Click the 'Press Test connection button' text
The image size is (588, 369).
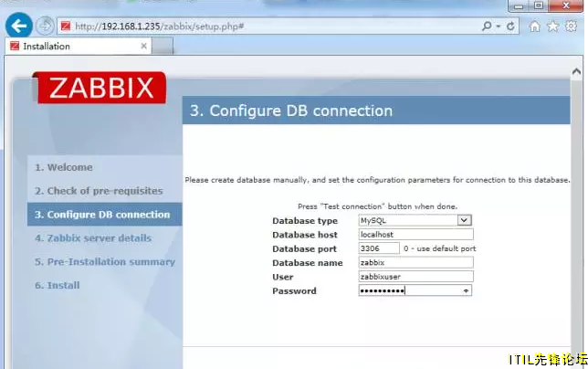point(378,206)
